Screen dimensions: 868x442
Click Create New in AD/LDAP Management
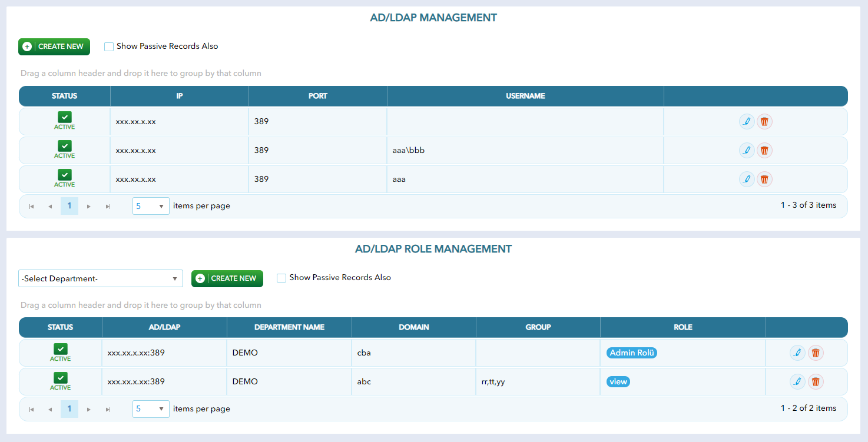(54, 46)
